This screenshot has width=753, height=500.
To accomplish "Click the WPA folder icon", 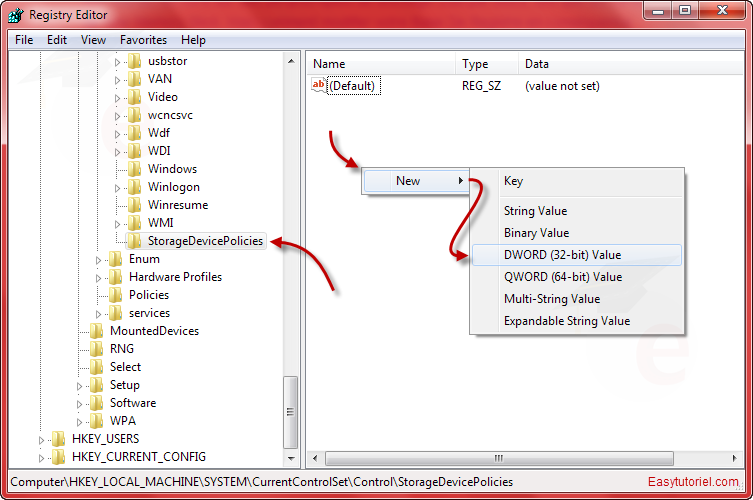I will click(x=97, y=421).
